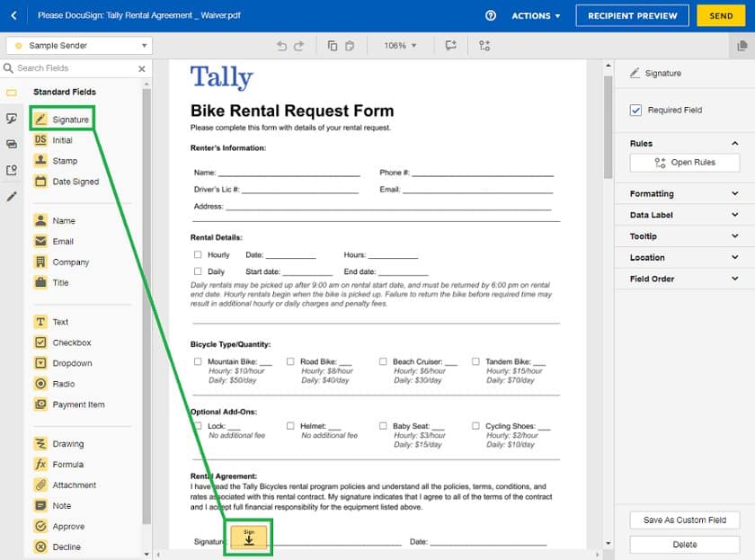
Task: Delete the selected field
Action: [684, 545]
